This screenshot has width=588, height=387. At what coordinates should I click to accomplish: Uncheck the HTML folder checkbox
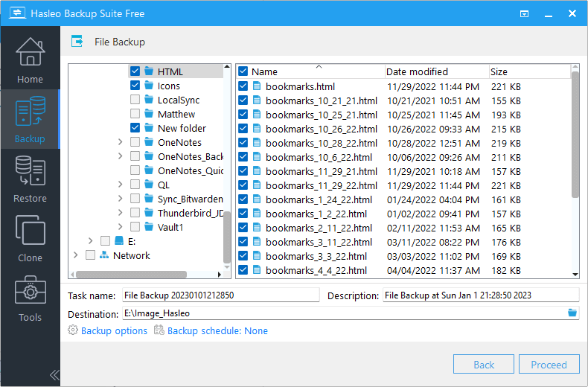[x=135, y=71]
